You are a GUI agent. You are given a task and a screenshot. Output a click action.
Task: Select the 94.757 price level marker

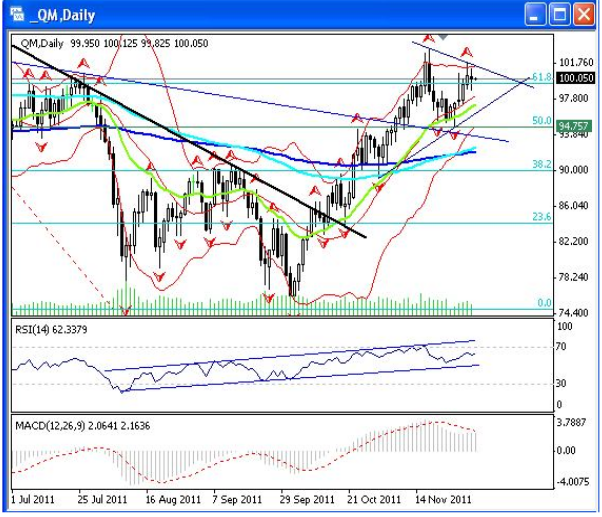coord(575,126)
